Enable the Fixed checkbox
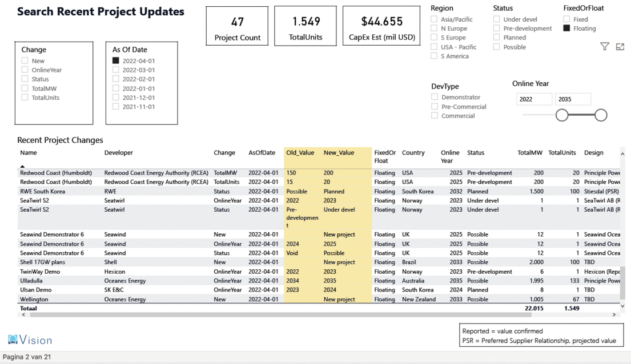 tap(566, 19)
